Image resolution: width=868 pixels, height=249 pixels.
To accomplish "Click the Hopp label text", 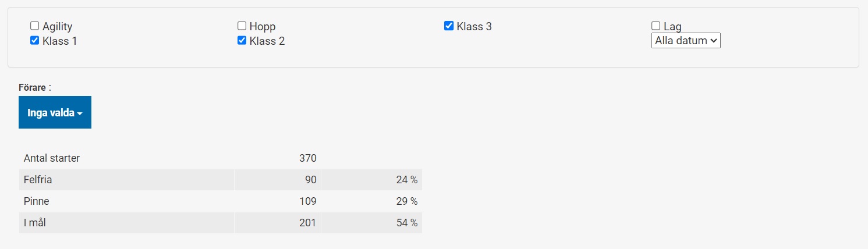I will coord(263,27).
